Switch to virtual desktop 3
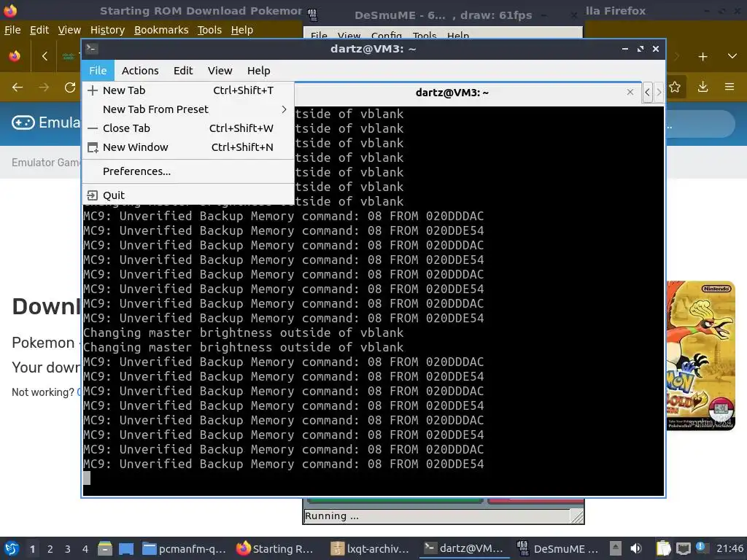Screen dimensions: 747x560 [x=68, y=549]
